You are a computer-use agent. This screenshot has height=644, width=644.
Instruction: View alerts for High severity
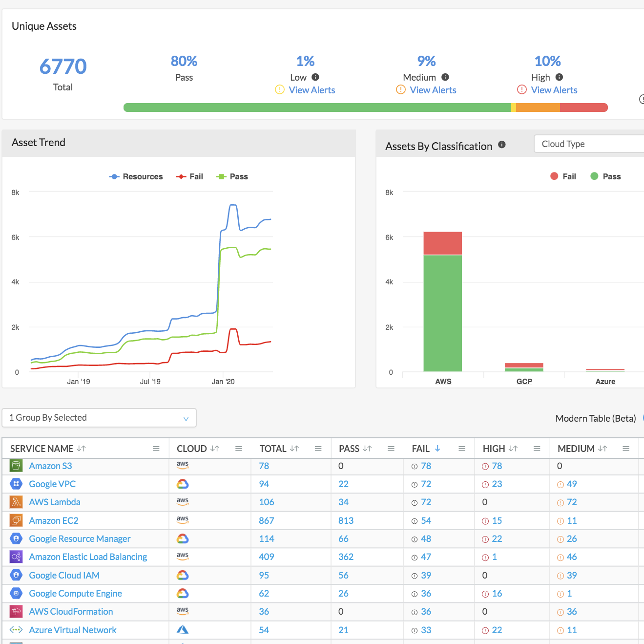tap(554, 90)
